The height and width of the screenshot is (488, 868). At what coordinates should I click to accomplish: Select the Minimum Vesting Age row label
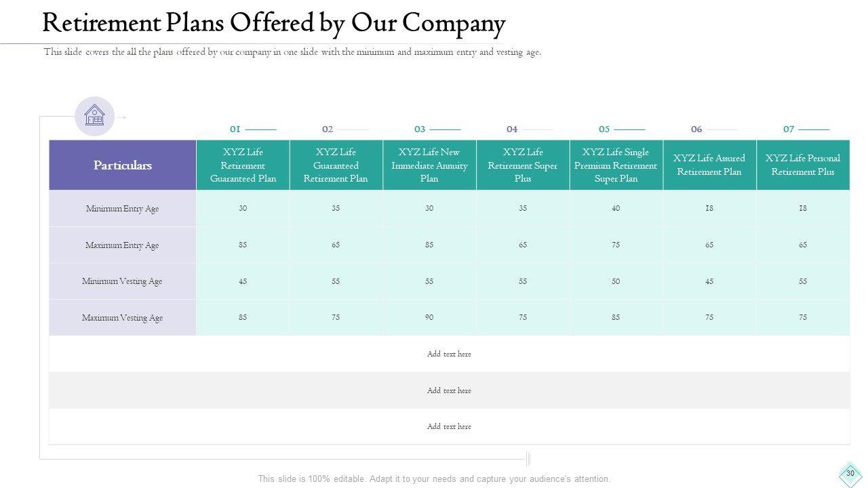click(x=123, y=281)
